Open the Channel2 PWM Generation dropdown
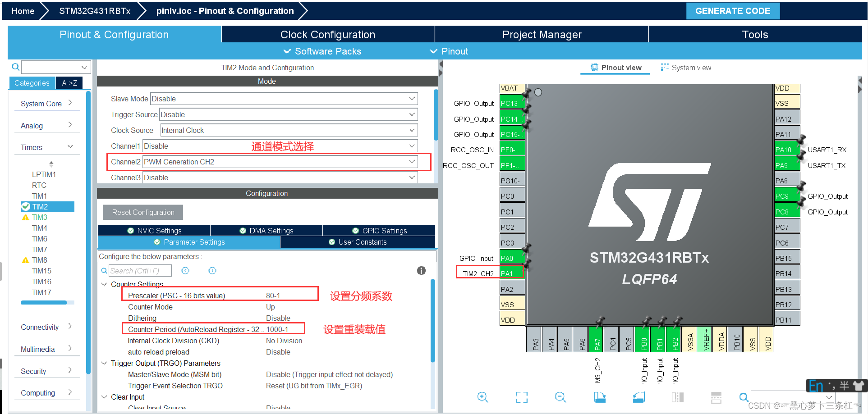This screenshot has height=414, width=868. 280,162
